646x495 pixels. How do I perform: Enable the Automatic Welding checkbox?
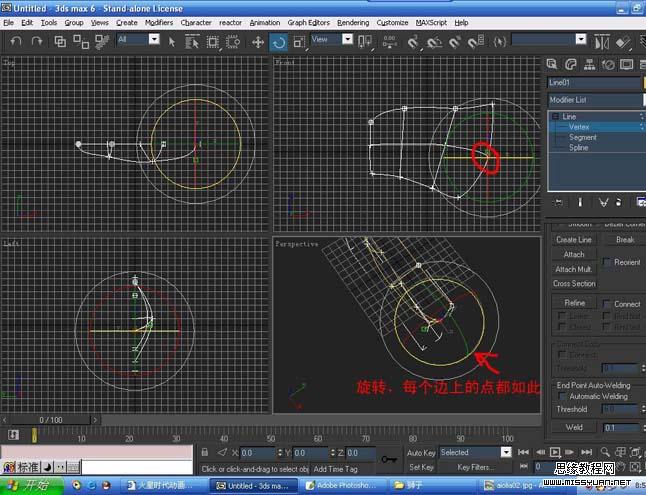(562, 396)
